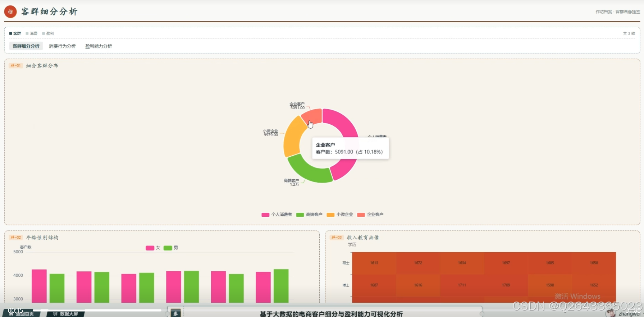Click heatmap cell 1697 in 硕士 row
Image resolution: width=644 pixels, height=317 pixels.
(x=506, y=263)
